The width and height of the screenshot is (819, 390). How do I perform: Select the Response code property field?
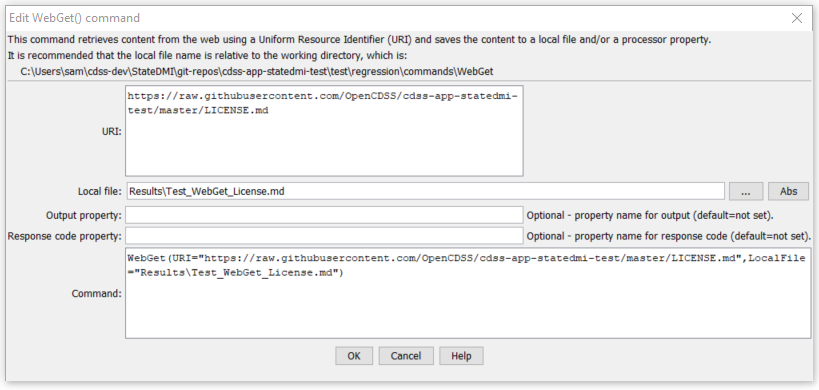(x=324, y=236)
